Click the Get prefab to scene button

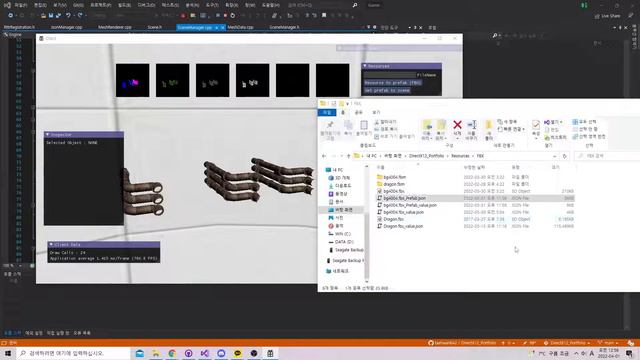387,90
